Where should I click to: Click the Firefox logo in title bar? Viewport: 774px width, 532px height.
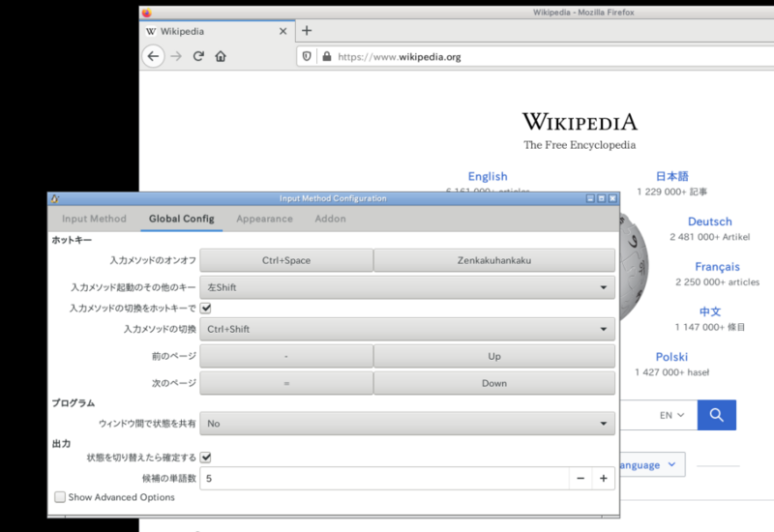(147, 13)
